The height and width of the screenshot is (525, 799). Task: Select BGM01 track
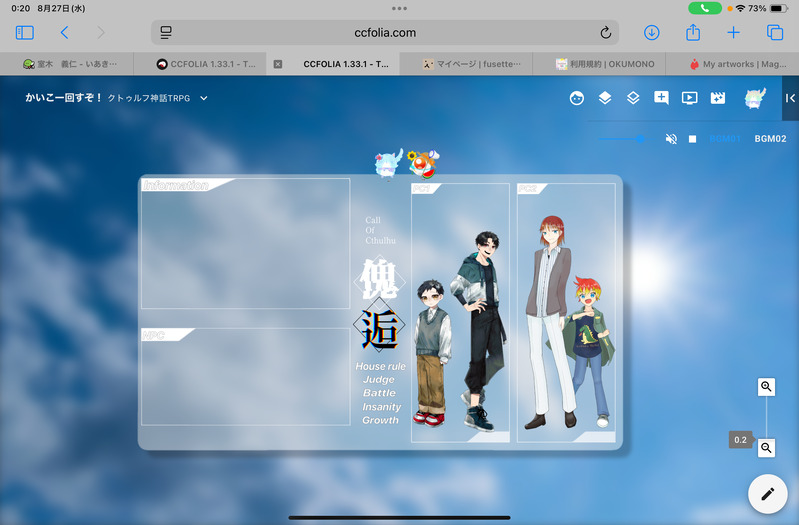pyautogui.click(x=725, y=139)
